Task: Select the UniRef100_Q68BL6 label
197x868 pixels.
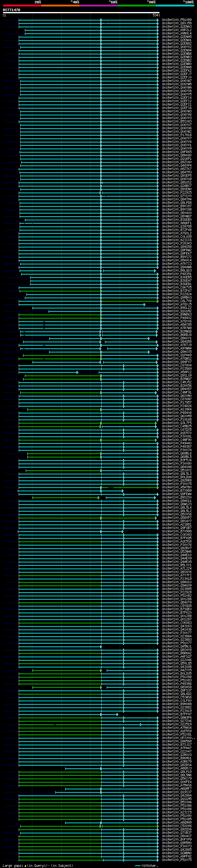Action: [177, 453]
